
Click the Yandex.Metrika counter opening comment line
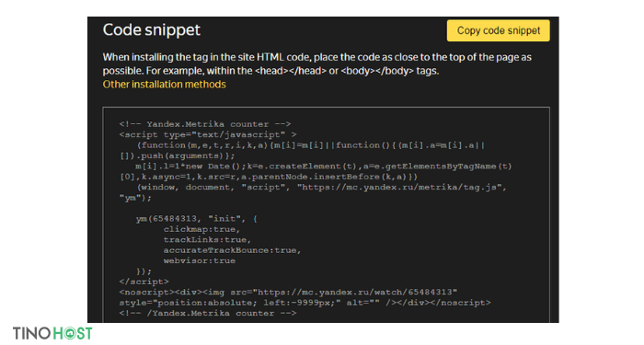coord(205,124)
